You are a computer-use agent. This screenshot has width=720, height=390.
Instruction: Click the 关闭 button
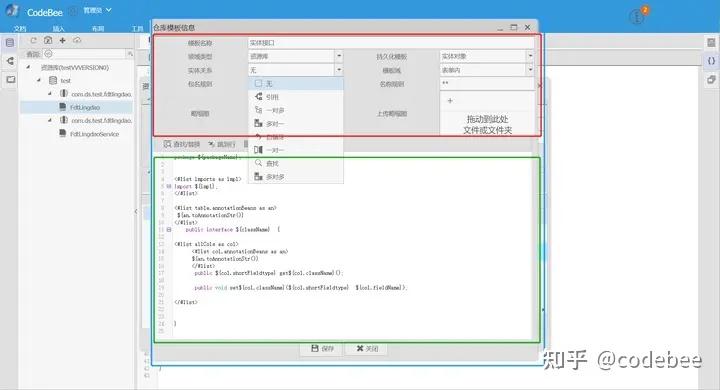[x=367, y=349]
